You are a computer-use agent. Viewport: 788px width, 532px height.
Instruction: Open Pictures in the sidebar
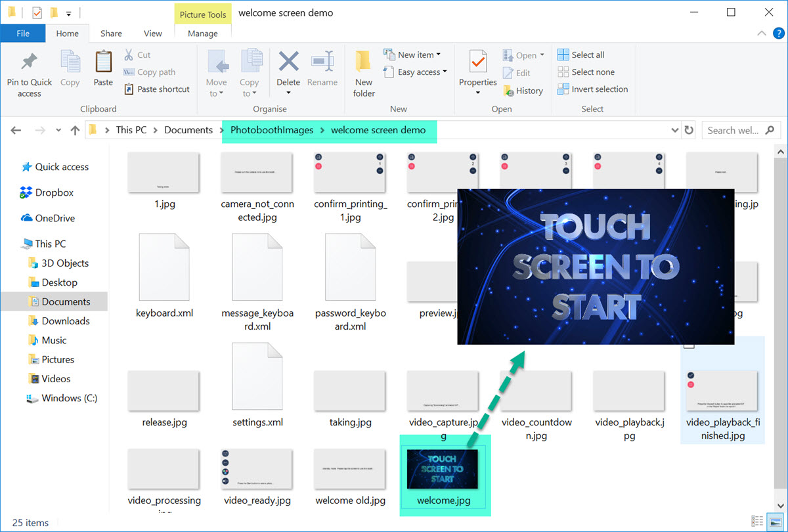pos(51,359)
